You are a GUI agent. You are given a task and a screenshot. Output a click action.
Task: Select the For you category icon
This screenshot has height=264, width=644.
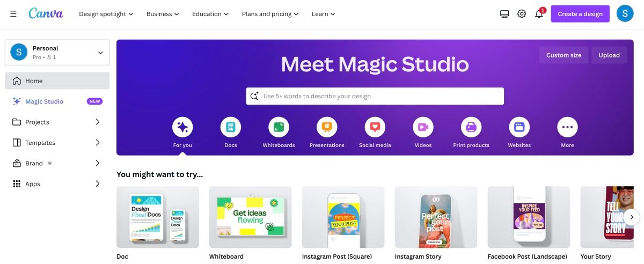click(x=182, y=127)
